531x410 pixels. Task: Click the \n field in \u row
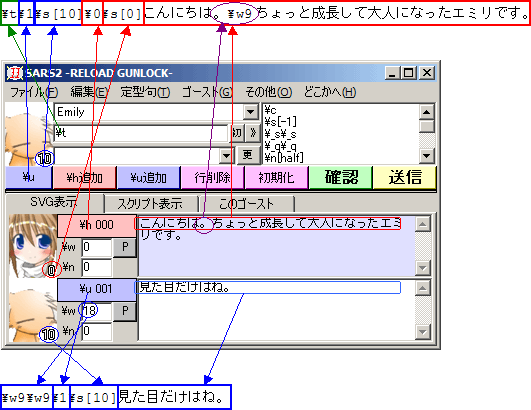[x=97, y=331]
